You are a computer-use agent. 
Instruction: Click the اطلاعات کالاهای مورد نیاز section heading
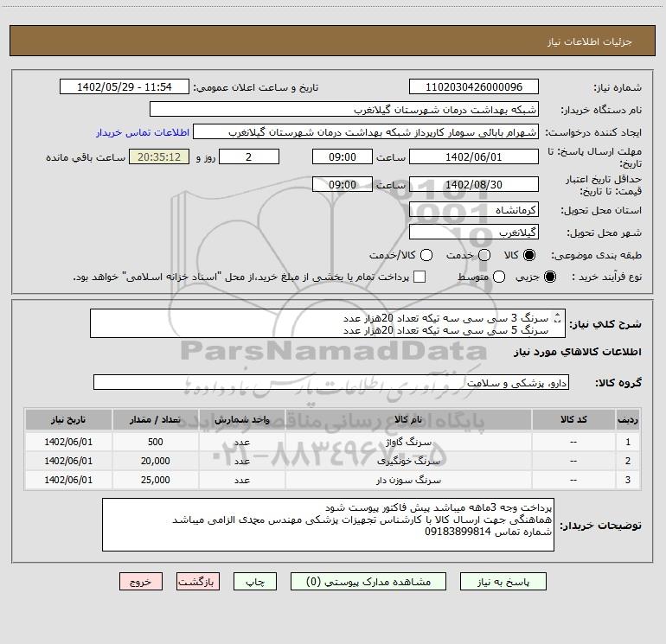click(577, 352)
